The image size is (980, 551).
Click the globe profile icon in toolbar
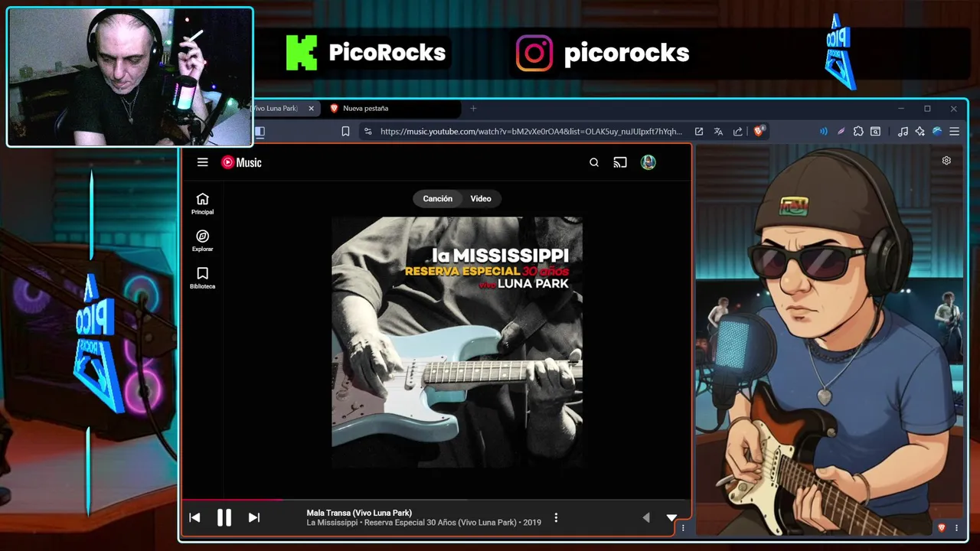point(937,132)
